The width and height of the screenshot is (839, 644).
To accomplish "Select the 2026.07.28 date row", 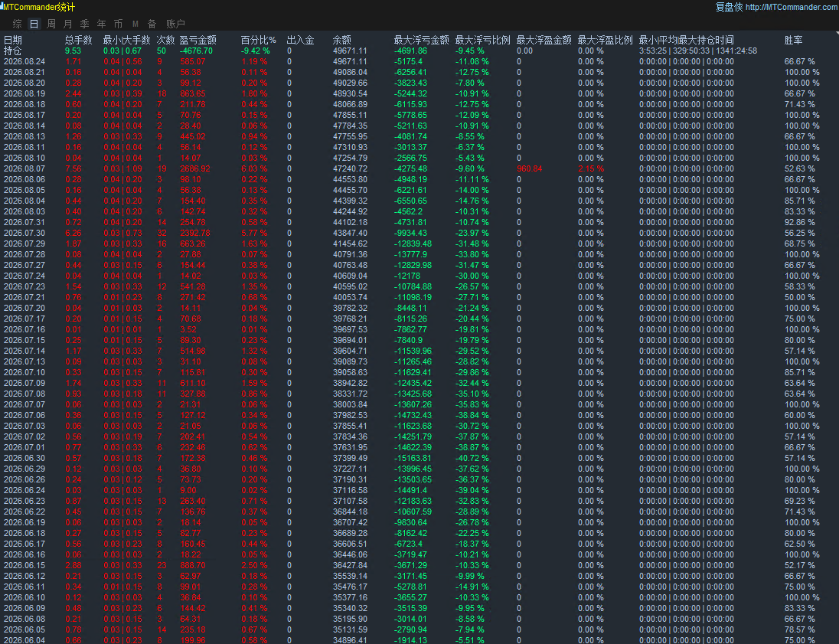I will (x=24, y=254).
